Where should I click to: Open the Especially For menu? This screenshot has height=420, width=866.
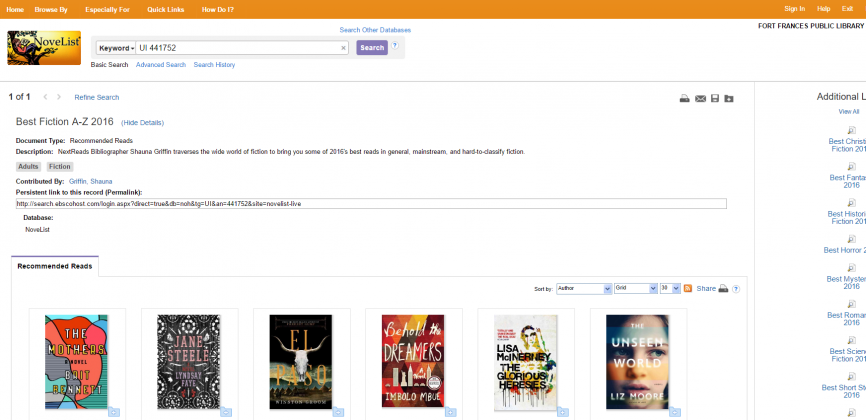(x=107, y=9)
